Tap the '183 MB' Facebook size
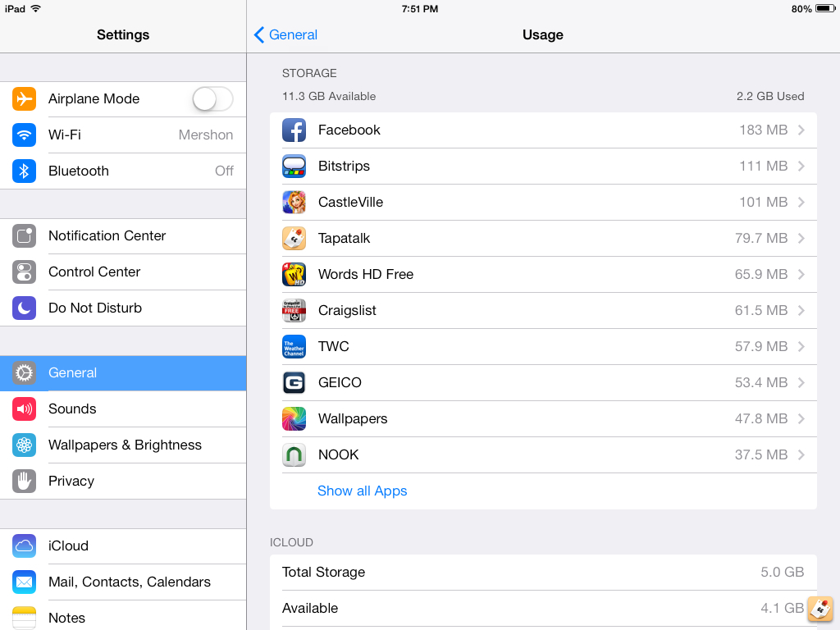This screenshot has width=840, height=630. tap(764, 130)
